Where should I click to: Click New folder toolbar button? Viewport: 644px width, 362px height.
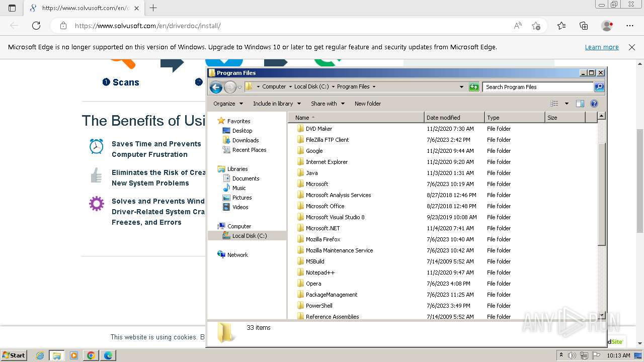(x=368, y=104)
